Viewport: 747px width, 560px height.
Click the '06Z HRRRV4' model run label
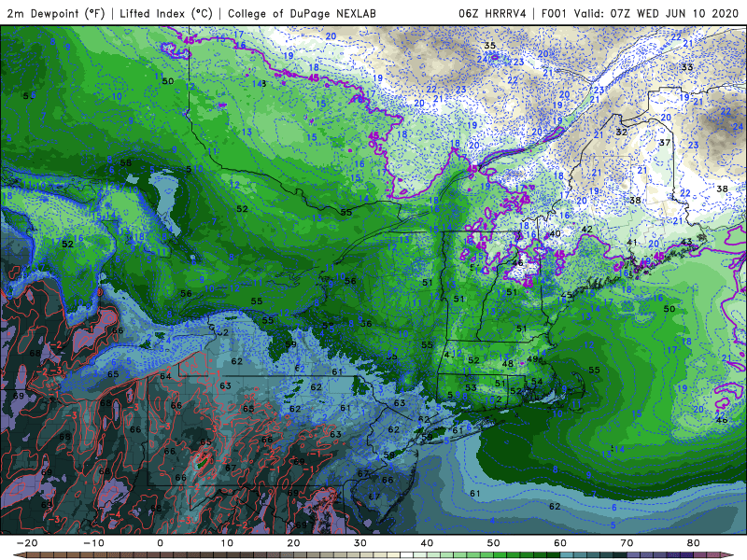click(x=492, y=13)
